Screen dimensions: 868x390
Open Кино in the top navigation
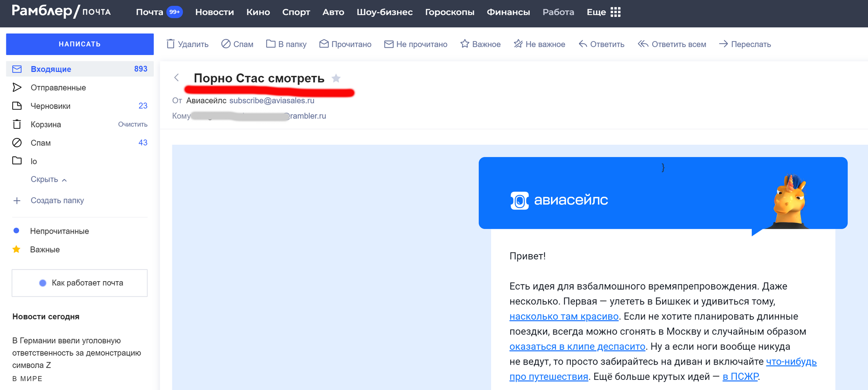click(258, 12)
